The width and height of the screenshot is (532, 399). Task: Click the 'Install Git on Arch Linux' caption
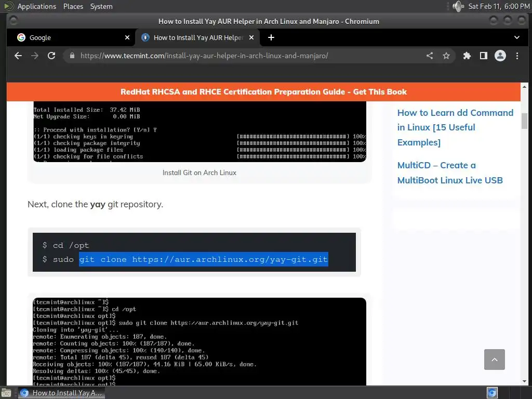point(199,172)
